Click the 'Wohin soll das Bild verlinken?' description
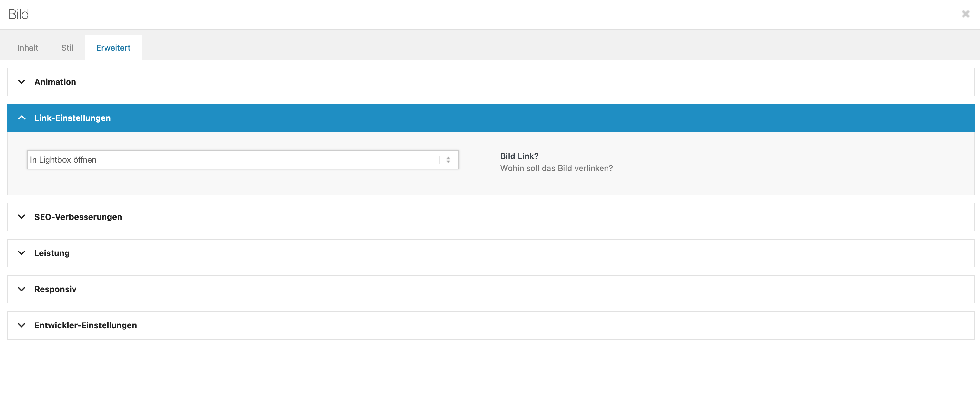 tap(556, 168)
